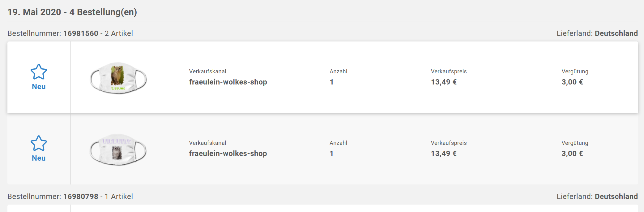Viewport: 644px width, 212px height.
Task: Click the Anzahl value in grey kitten mask row
Action: (331, 154)
